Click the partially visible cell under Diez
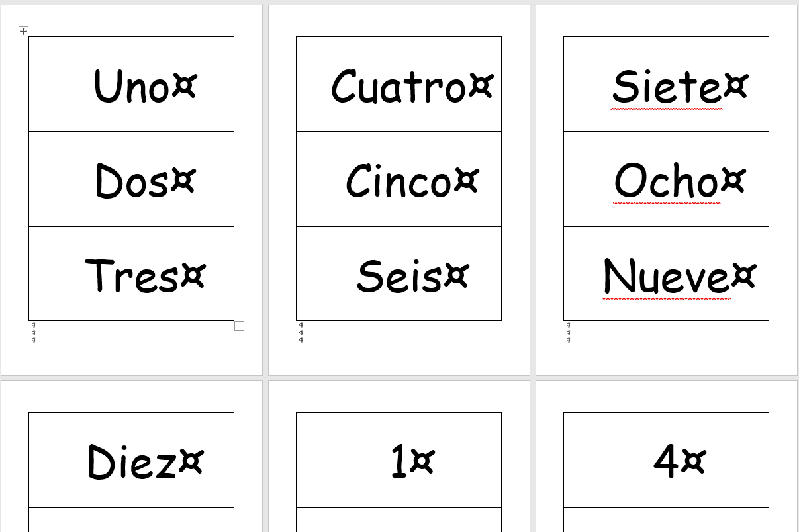This screenshot has height=532, width=799. point(131,520)
